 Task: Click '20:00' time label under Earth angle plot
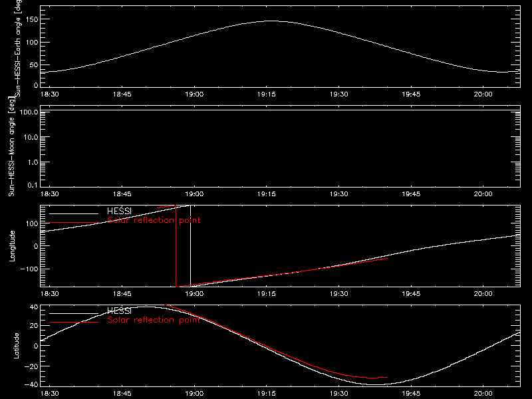coord(483,94)
